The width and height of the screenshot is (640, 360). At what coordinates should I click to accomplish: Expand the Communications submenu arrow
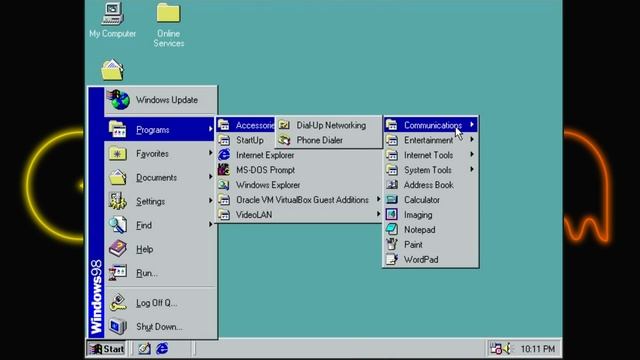click(x=472, y=124)
